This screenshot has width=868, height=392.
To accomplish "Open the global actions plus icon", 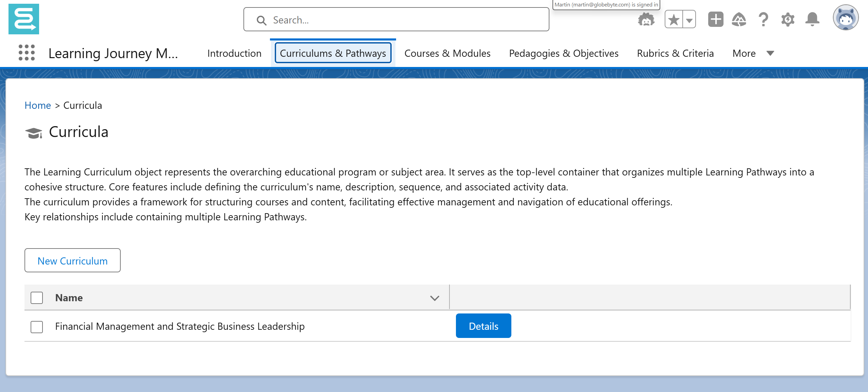I will click(715, 19).
